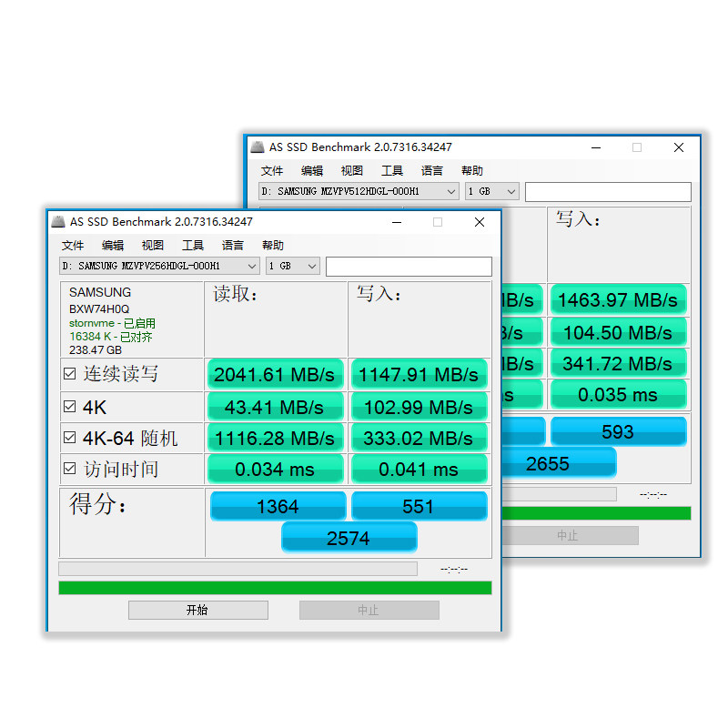Click the green progress bar in front window

coord(275,588)
